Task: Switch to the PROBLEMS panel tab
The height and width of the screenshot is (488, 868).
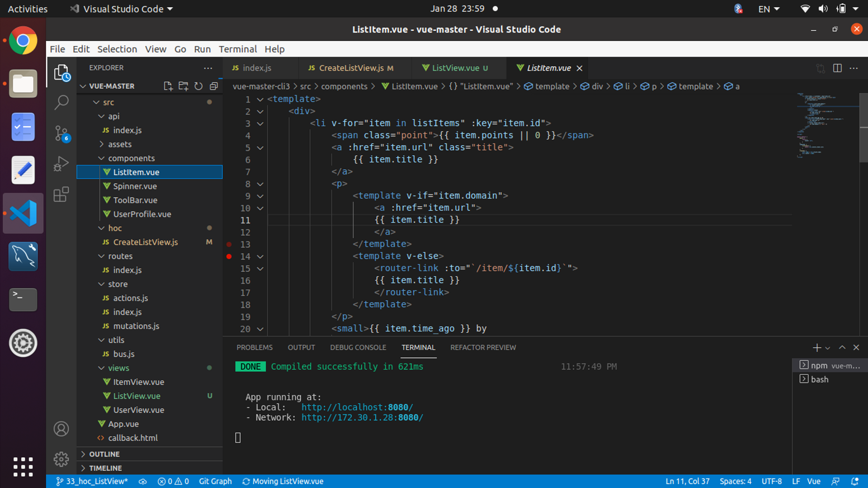Action: pyautogui.click(x=254, y=347)
